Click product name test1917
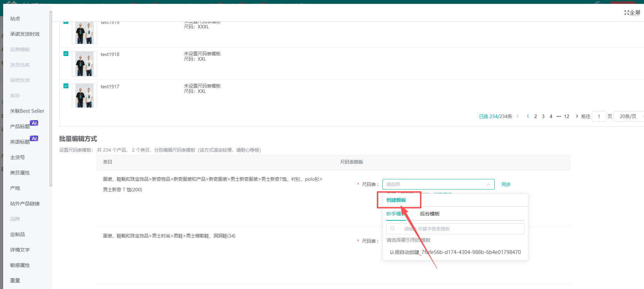Image resolution: width=644 pixels, height=289 pixels. click(x=110, y=87)
